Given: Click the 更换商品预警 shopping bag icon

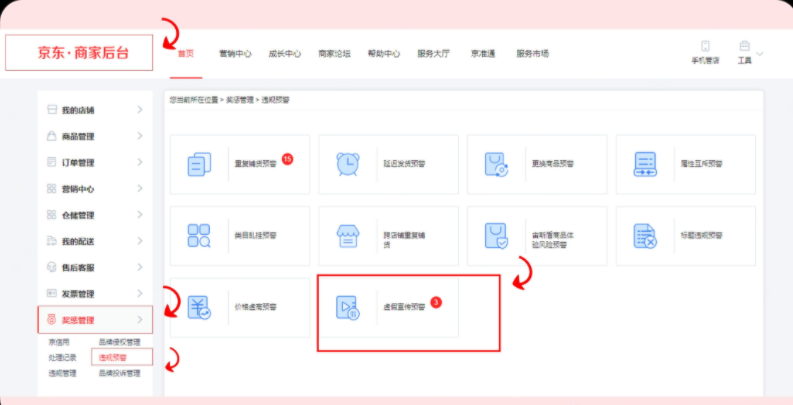Looking at the screenshot, I should coord(496,164).
